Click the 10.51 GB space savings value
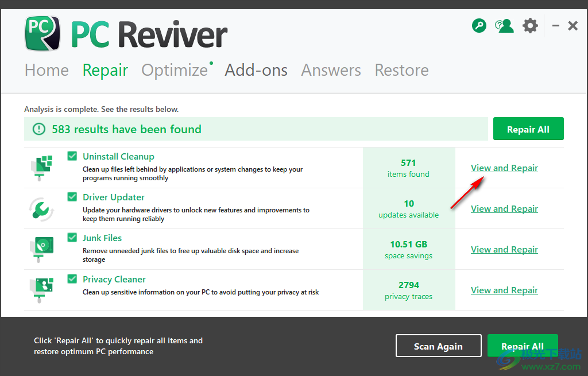The height and width of the screenshot is (376, 588). pos(408,250)
